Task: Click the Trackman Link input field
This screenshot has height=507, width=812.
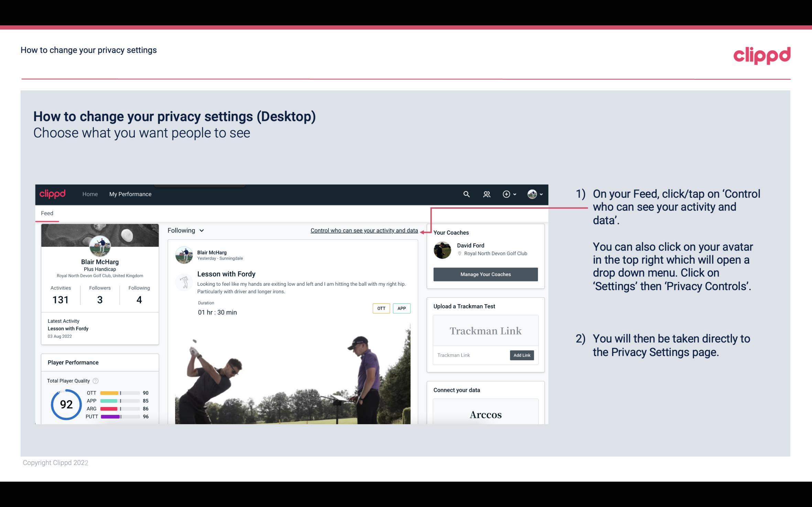Action: click(x=470, y=355)
